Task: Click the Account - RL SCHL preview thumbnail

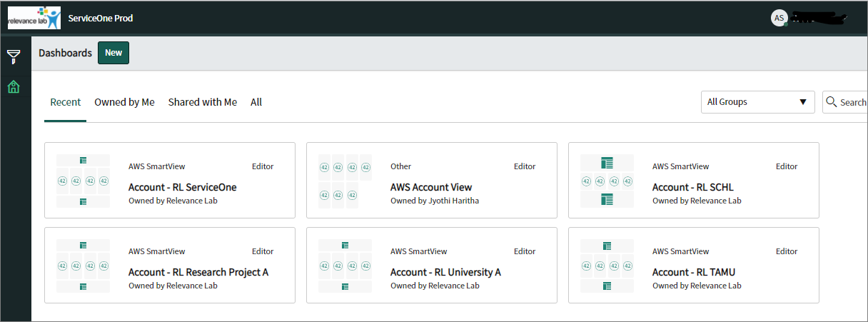Action: click(607, 181)
